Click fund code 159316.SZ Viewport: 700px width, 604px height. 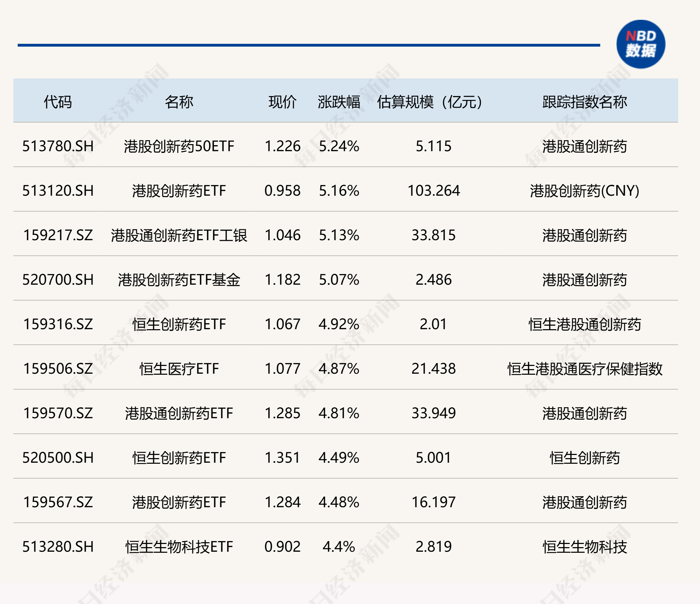(x=58, y=324)
